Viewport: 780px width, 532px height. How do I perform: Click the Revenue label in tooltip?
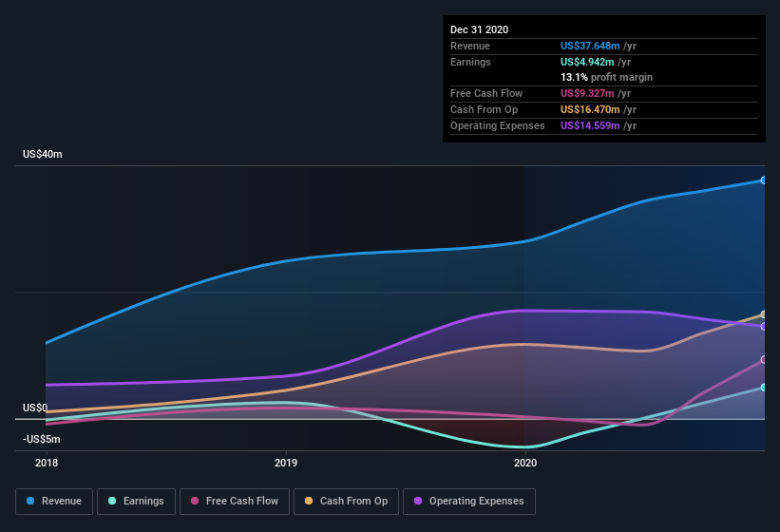coord(470,46)
